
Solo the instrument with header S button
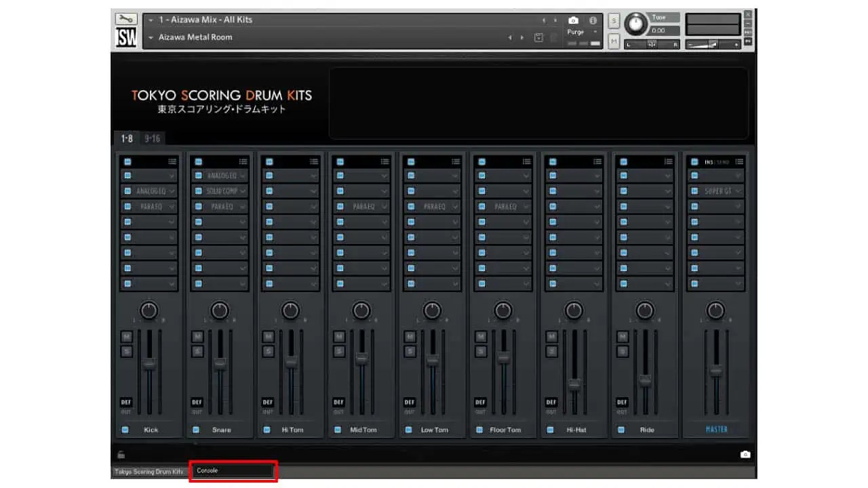(x=614, y=21)
